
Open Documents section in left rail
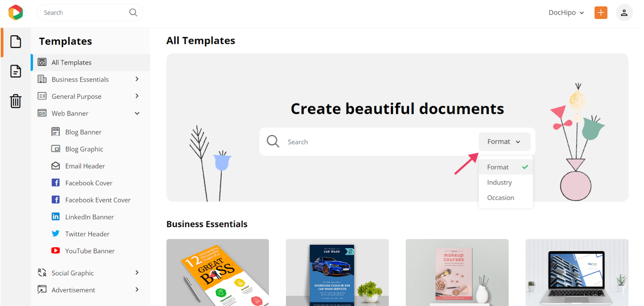pos(16,71)
